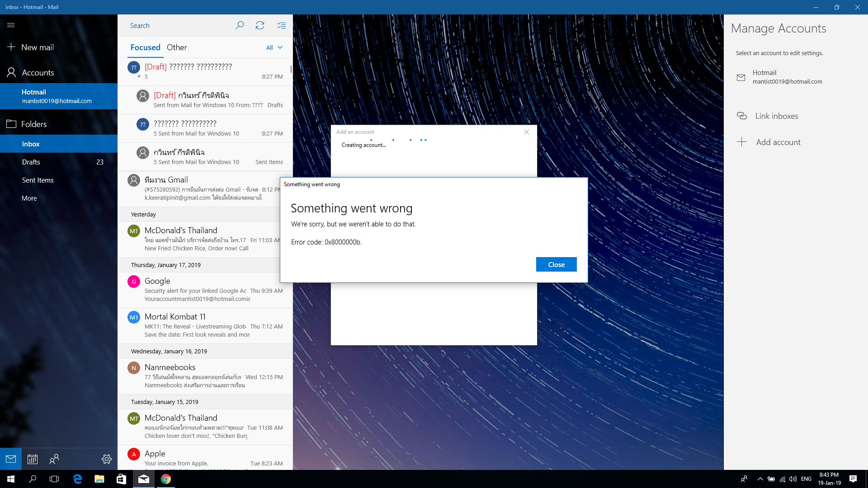Viewport: 868px width, 488px height.
Task: Open File Explorer from taskbar
Action: [99, 479]
